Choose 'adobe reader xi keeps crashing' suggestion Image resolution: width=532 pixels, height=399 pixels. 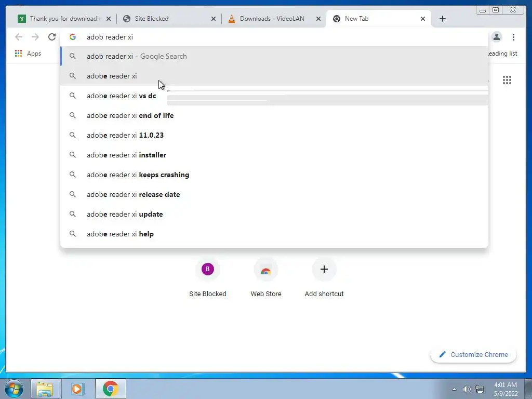pyautogui.click(x=274, y=175)
